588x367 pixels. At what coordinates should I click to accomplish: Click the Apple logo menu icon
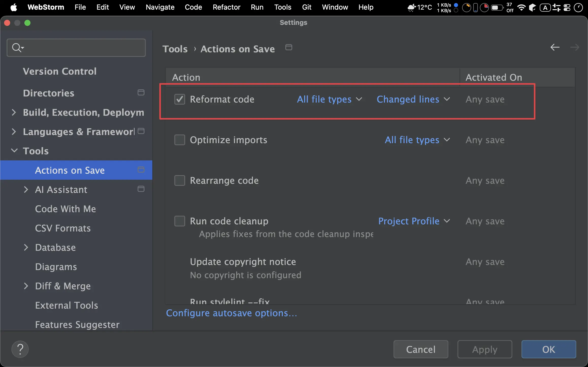(14, 7)
